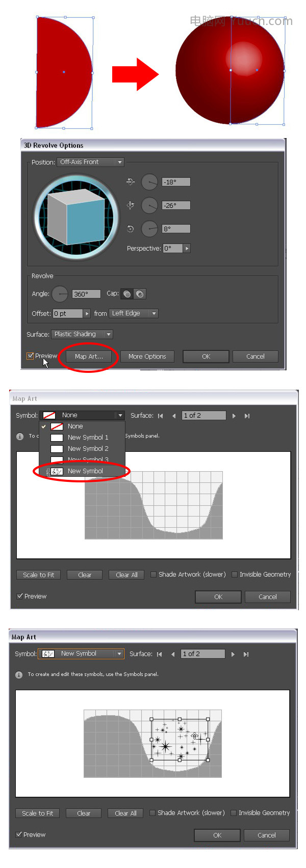Screen dimensions: 306x868
Task: Click the move cursor icon inside the mapped symbol
Action: coord(194,736)
